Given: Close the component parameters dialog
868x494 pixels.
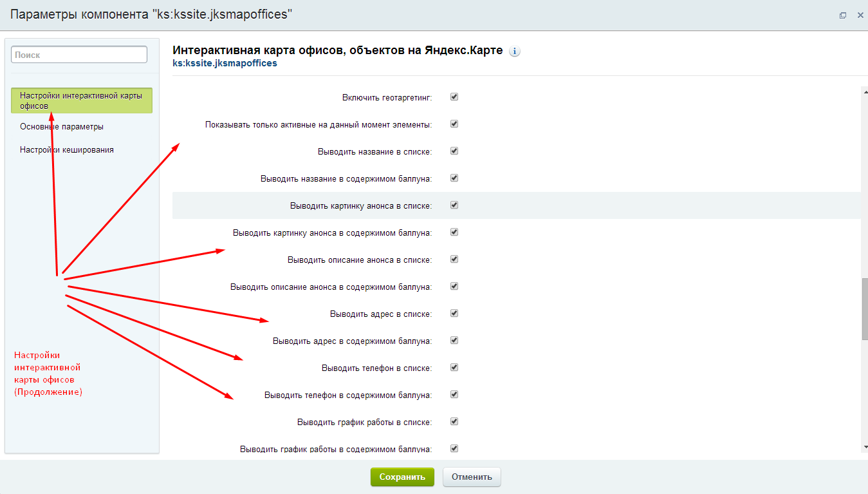Looking at the screenshot, I should coord(860,15).
